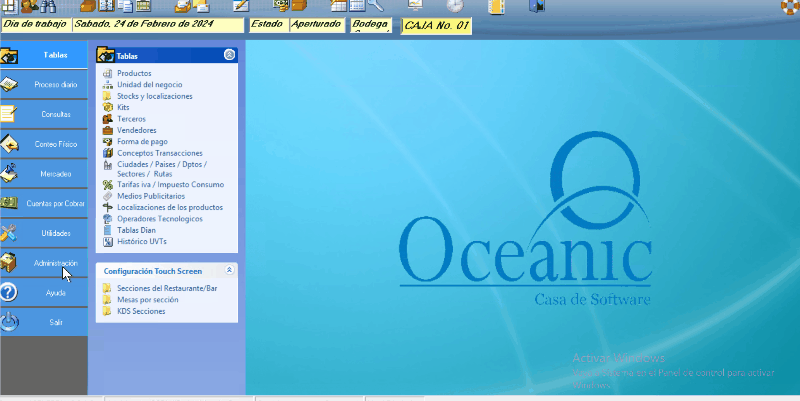Collapse the Tablas panel header
This screenshot has width=800, height=401.
[x=230, y=55]
